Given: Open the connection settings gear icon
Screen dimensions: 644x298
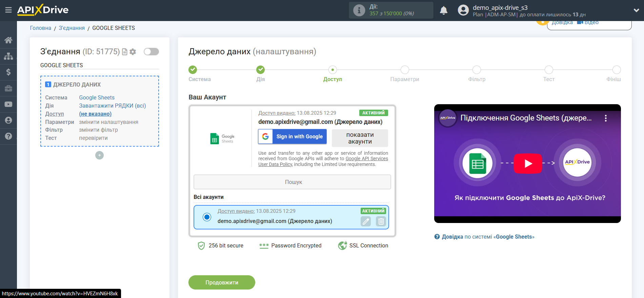Looking at the screenshot, I should pos(133,52).
